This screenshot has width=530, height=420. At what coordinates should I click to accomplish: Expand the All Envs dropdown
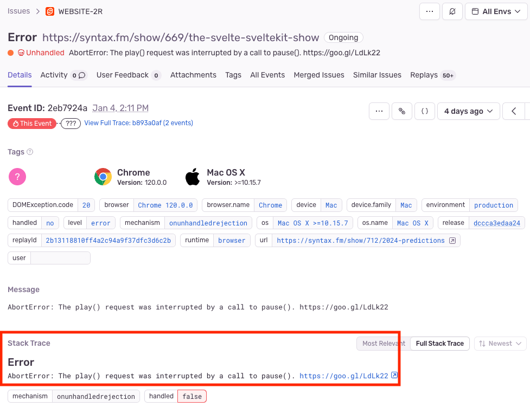496,11
